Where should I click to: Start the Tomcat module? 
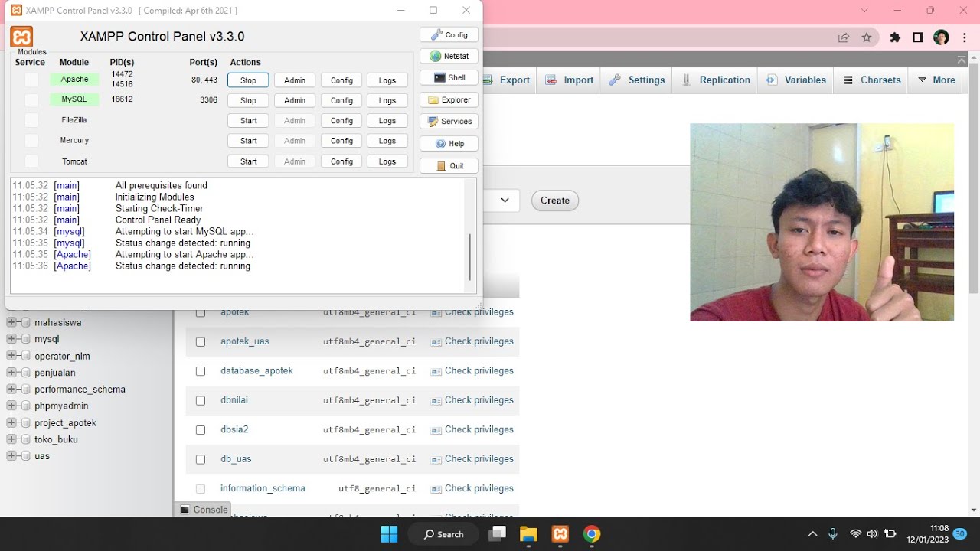(x=248, y=161)
